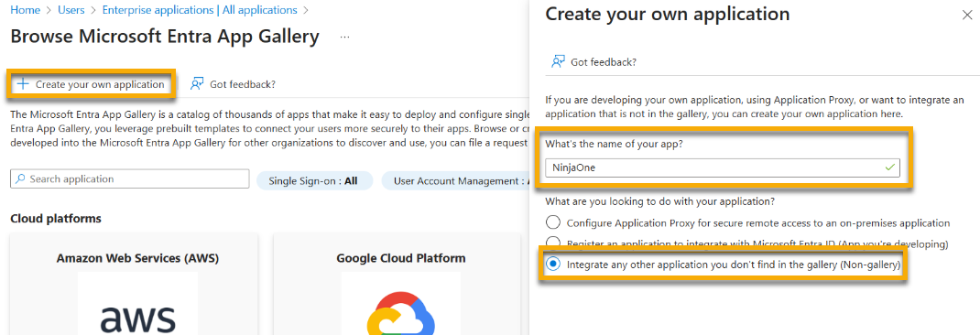Image resolution: width=980 pixels, height=335 pixels.
Task: Open the Single Sign-on : All filter
Action: click(x=314, y=180)
